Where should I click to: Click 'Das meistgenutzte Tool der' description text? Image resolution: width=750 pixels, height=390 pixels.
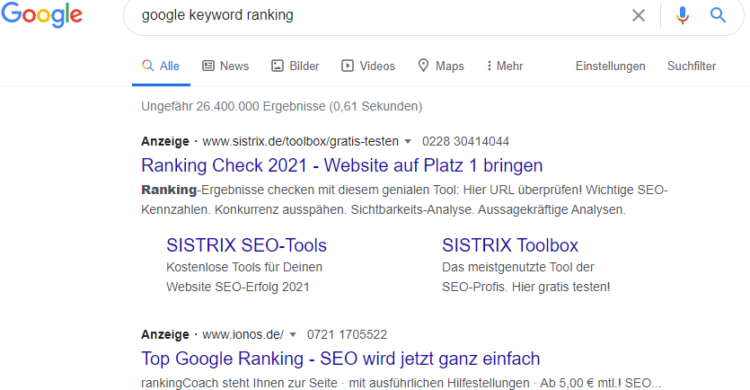(x=518, y=267)
